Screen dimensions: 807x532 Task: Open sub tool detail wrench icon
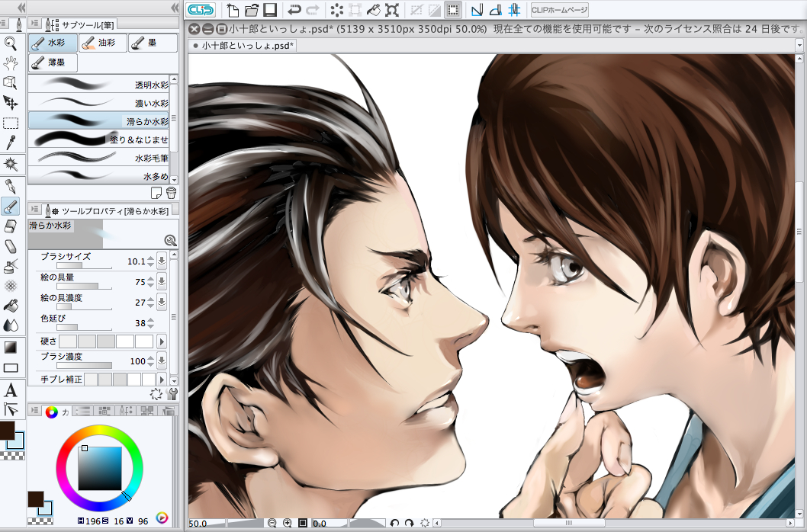coord(173,395)
